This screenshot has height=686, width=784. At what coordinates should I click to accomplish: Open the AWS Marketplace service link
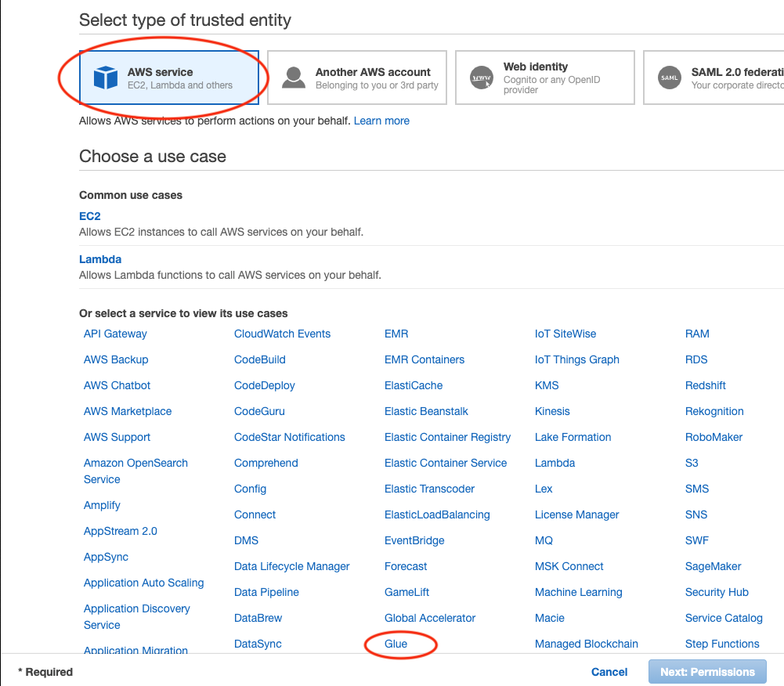tap(128, 411)
